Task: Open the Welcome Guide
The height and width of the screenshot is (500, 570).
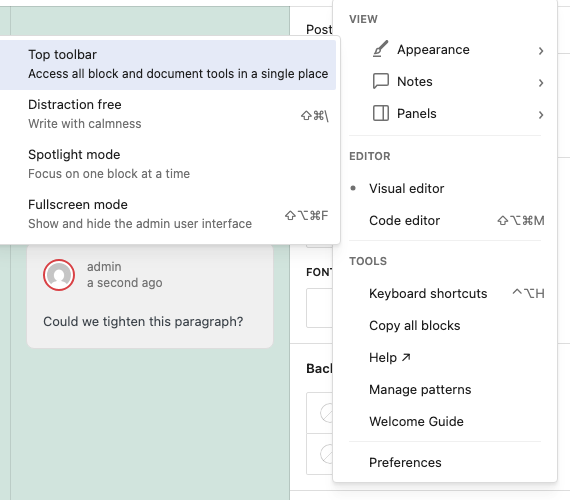Action: 445,421
